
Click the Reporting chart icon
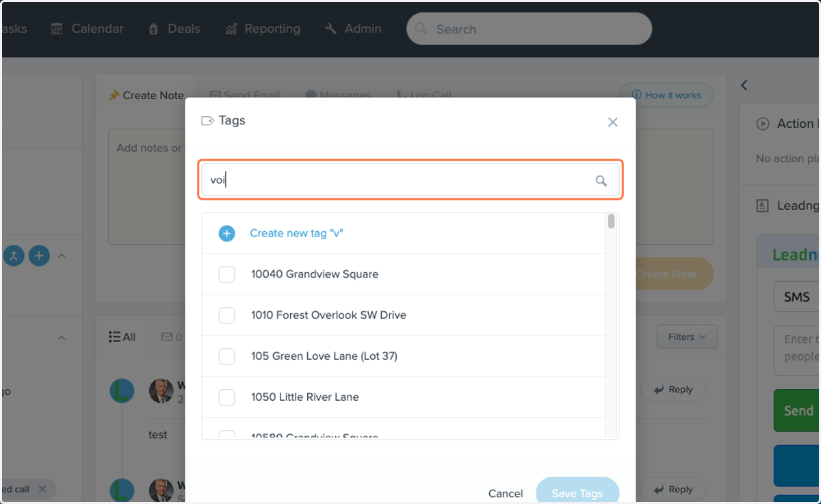[231, 29]
